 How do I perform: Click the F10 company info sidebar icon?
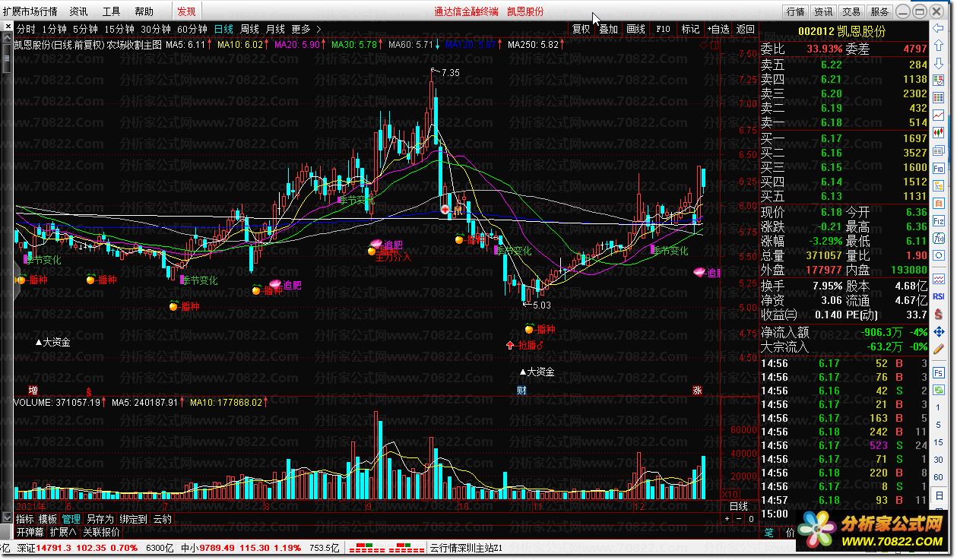pos(939,168)
